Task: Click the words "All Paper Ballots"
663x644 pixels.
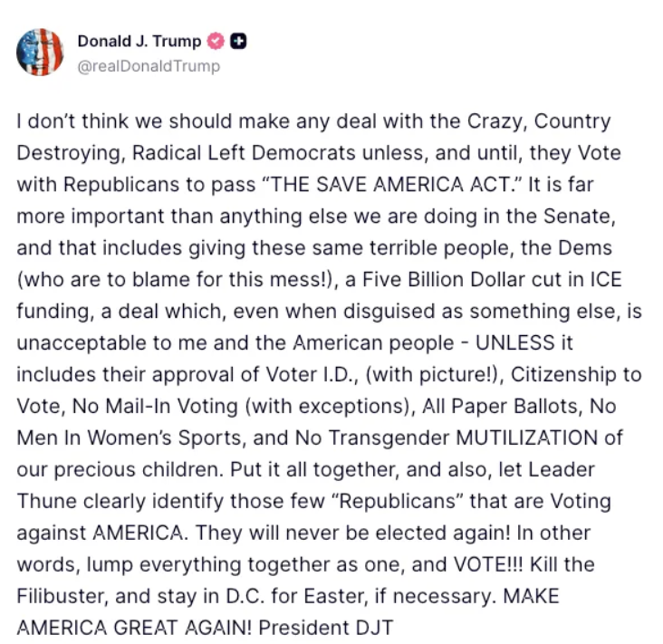Action: tap(494, 406)
